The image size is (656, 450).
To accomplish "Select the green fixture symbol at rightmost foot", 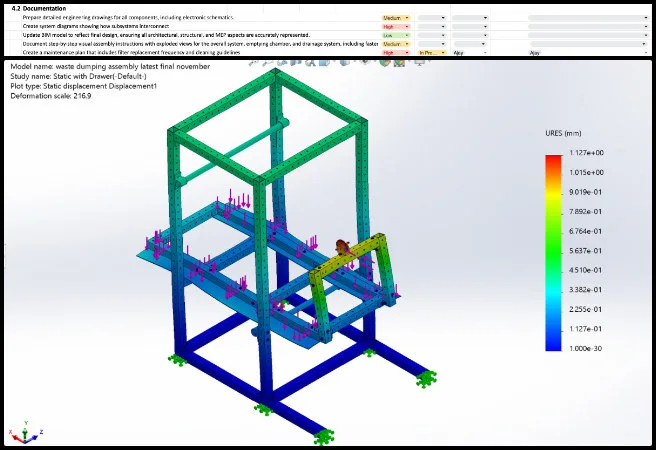I will (427, 379).
